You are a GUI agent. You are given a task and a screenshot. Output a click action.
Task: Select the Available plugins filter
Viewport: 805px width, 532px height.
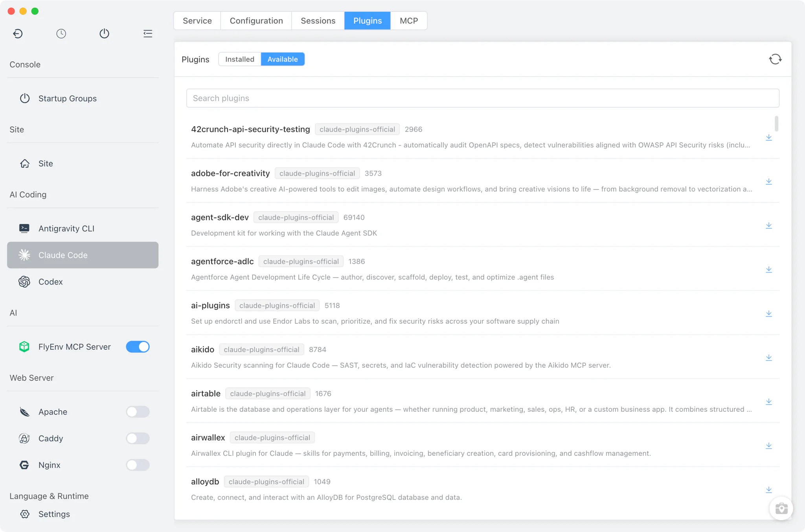tap(283, 59)
